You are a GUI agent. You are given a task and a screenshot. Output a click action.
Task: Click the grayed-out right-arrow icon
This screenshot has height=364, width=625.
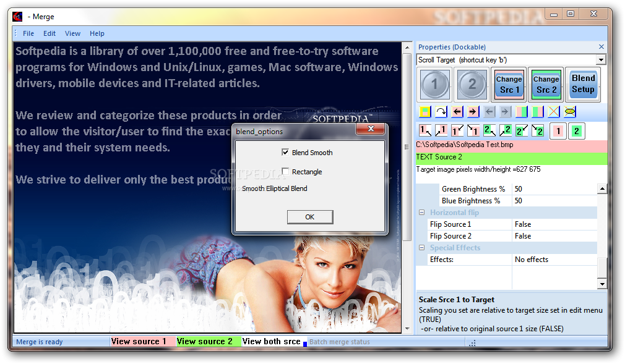(x=506, y=112)
